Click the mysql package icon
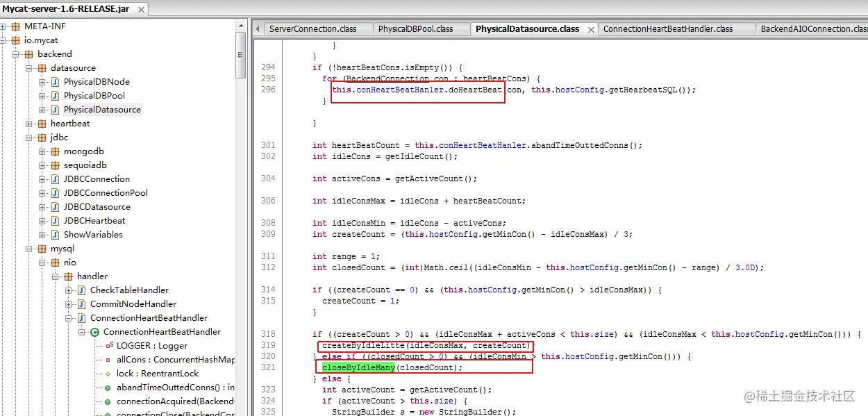This screenshot has height=416, width=868. [42, 249]
